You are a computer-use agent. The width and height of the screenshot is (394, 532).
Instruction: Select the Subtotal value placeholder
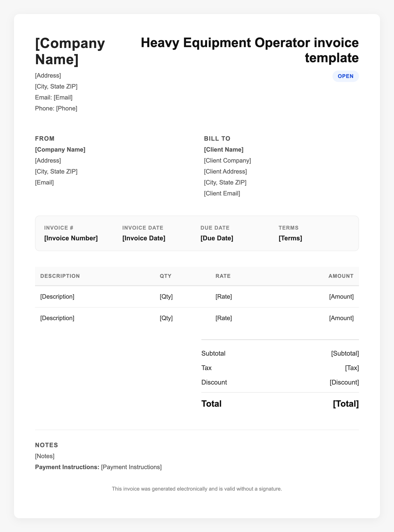pyautogui.click(x=345, y=353)
